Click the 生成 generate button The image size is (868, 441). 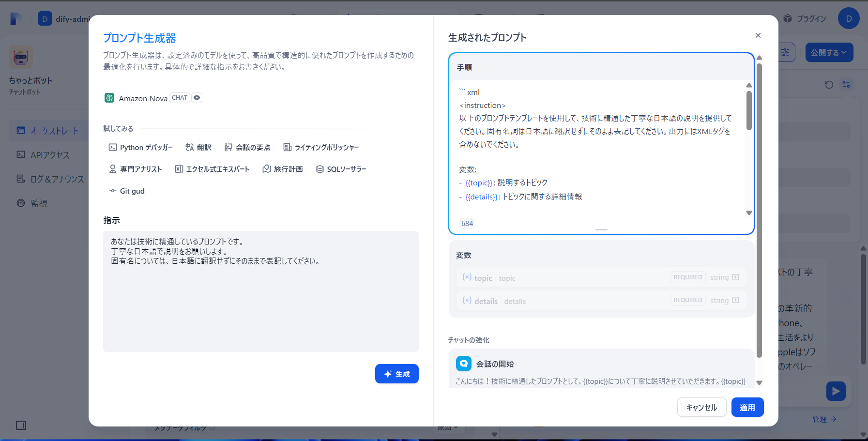397,374
